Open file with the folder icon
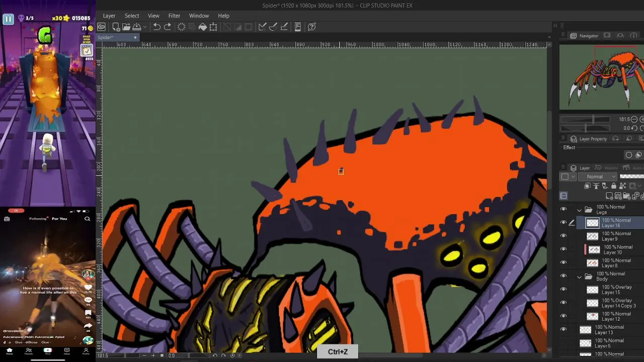 pyautogui.click(x=126, y=27)
